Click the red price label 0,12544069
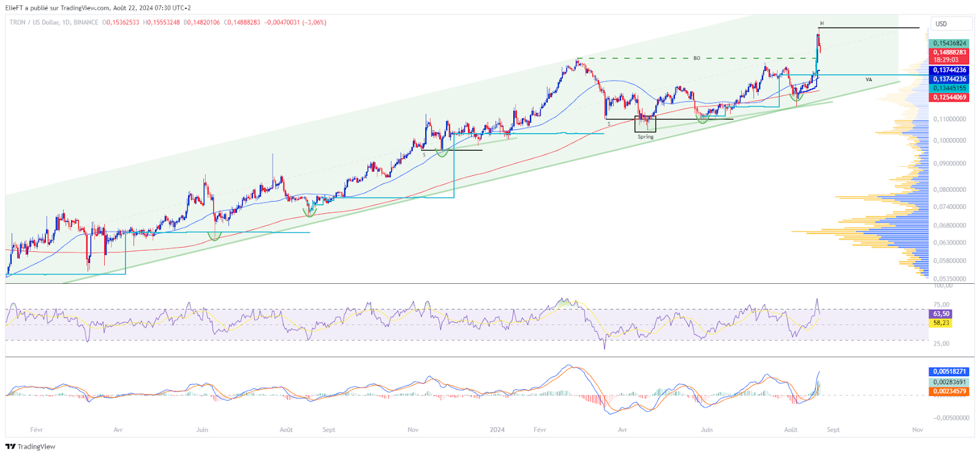 [949, 97]
